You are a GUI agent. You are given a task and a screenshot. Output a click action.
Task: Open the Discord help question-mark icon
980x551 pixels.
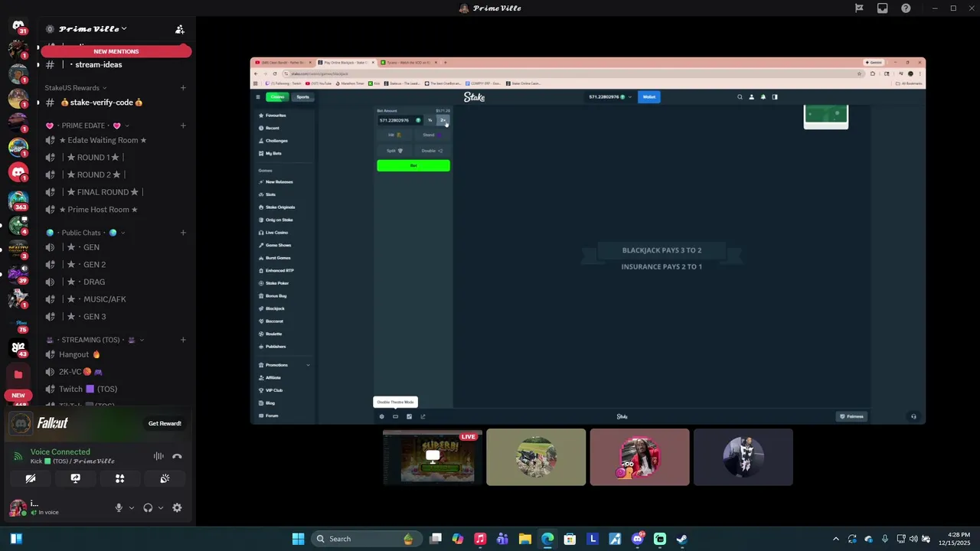pyautogui.click(x=906, y=8)
